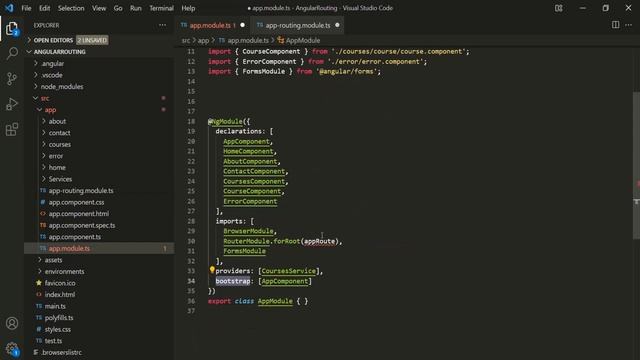
Task: Open the Terminal menu
Action: pos(161,8)
